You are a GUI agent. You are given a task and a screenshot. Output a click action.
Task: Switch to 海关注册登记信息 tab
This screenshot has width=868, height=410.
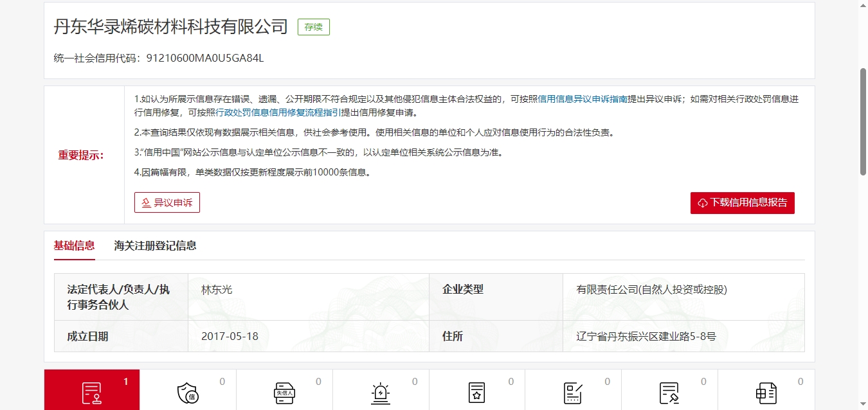coord(156,245)
